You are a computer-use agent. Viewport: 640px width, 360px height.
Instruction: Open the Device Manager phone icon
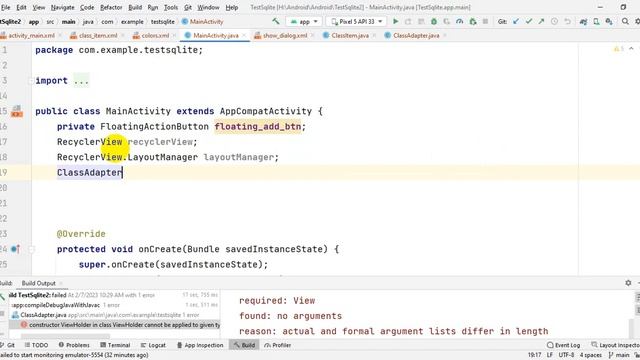point(596,21)
